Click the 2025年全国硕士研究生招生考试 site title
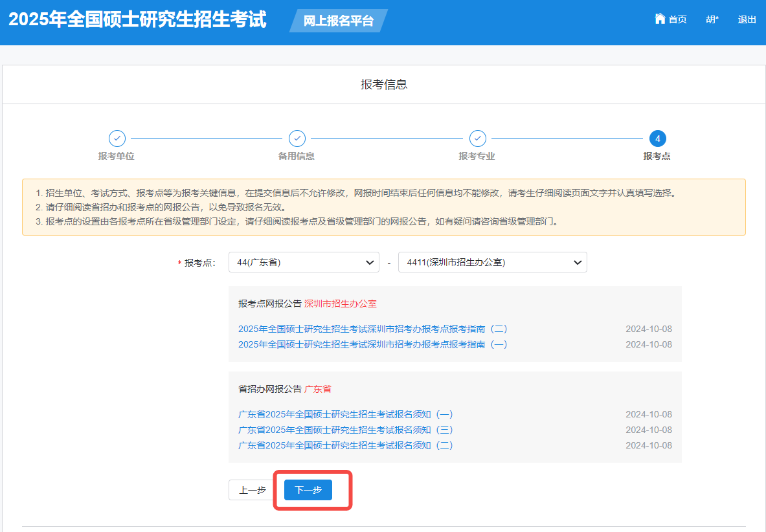The width and height of the screenshot is (766, 532). (x=137, y=19)
